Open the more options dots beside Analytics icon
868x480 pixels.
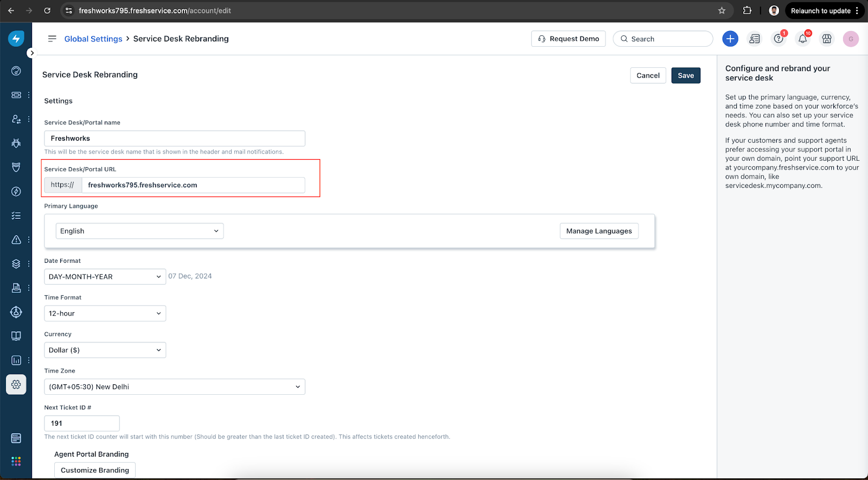click(29, 360)
